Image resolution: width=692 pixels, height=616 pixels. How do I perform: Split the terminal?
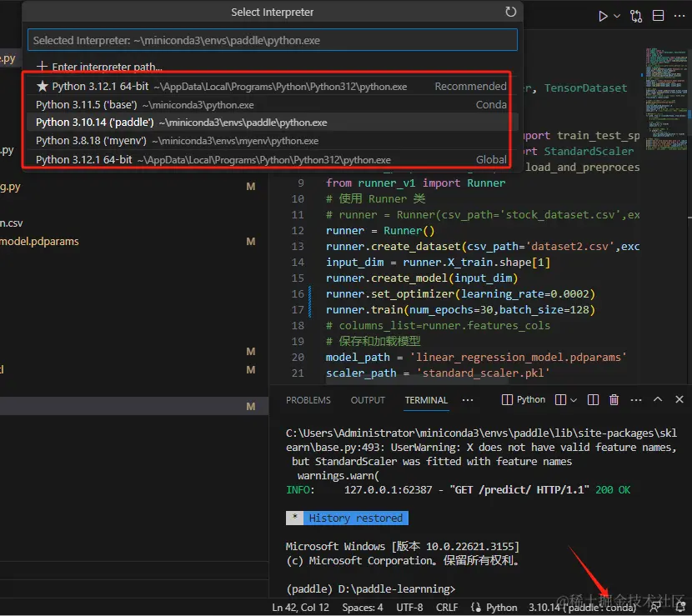(593, 400)
